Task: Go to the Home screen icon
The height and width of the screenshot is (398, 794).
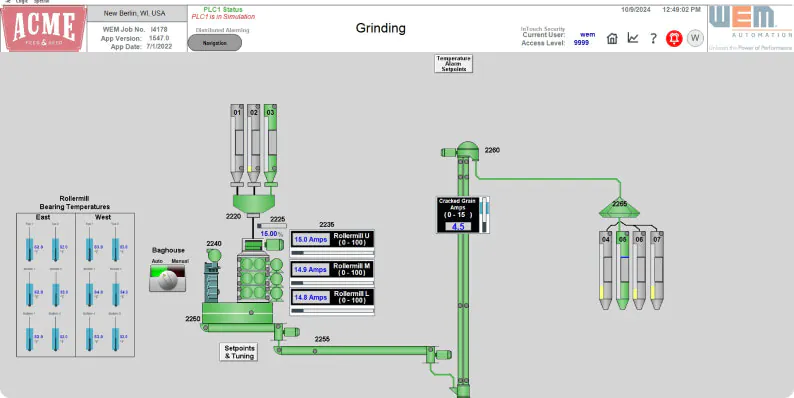Action: click(x=612, y=38)
